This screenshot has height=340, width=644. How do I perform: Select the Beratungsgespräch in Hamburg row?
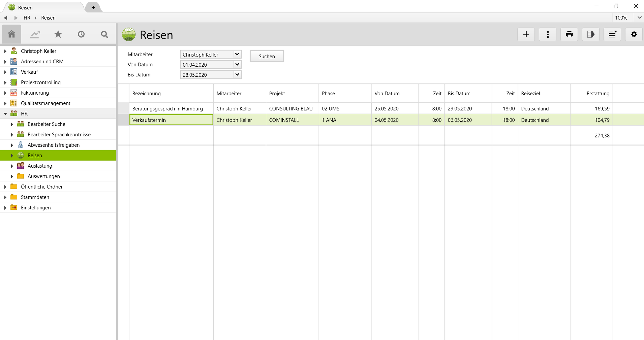pyautogui.click(x=167, y=109)
